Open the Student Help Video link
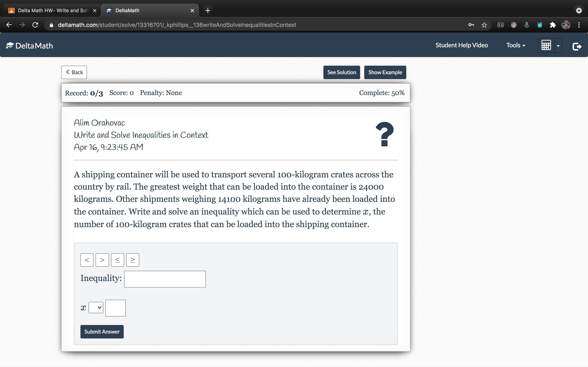Image resolution: width=588 pixels, height=367 pixels. (461, 45)
